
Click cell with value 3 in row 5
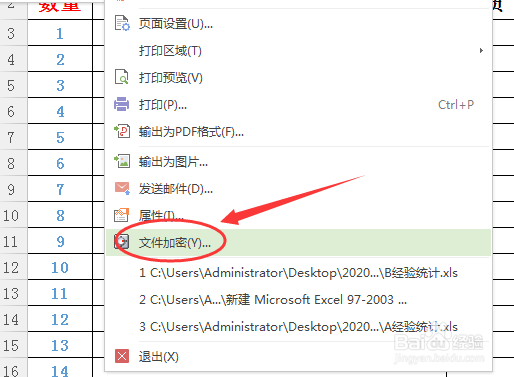60,85
